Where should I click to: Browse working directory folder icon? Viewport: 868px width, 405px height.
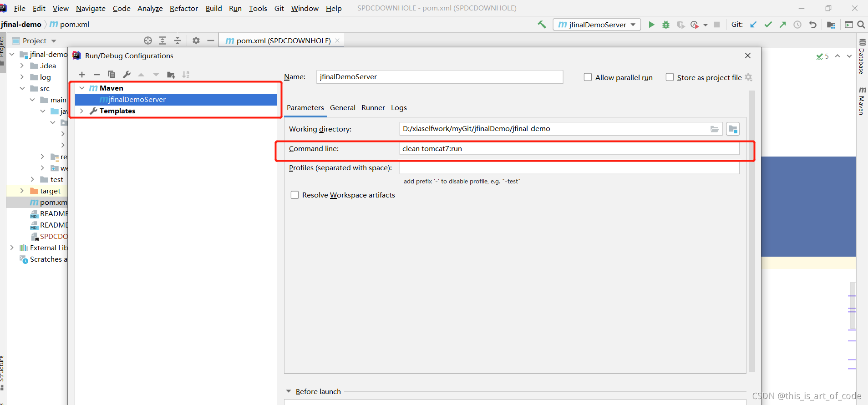pyautogui.click(x=715, y=129)
